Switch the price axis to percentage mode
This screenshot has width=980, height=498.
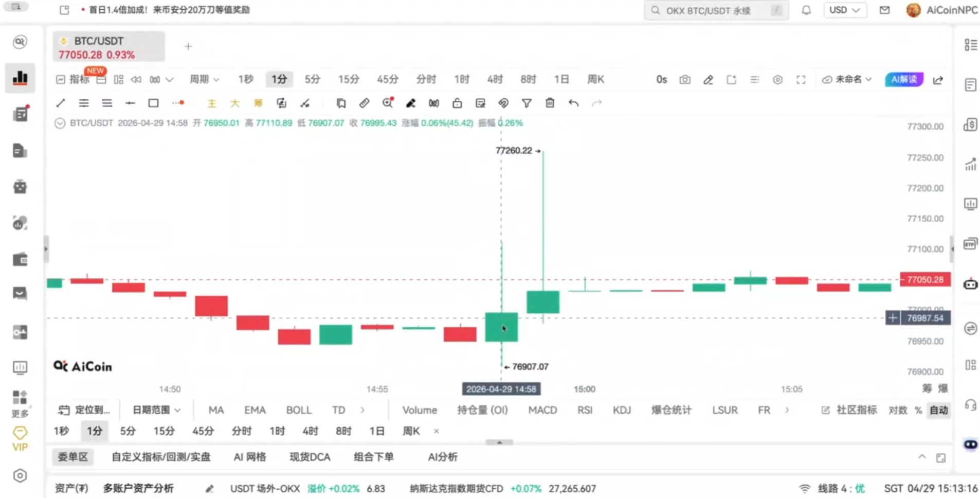pyautogui.click(x=919, y=410)
